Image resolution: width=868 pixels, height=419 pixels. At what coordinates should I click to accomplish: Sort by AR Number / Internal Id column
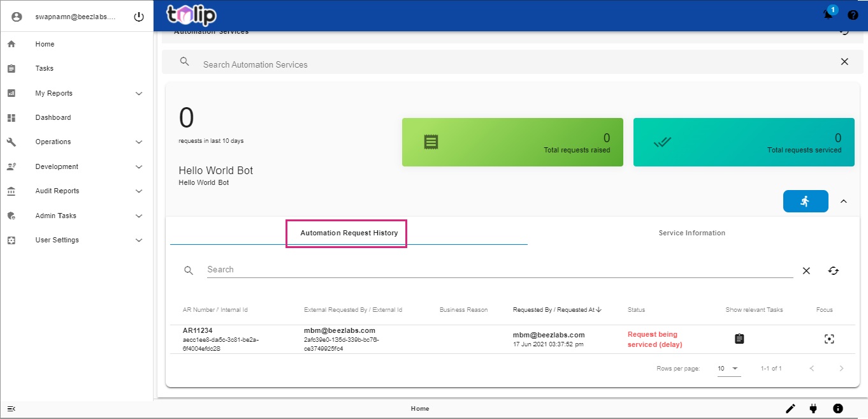pyautogui.click(x=215, y=310)
